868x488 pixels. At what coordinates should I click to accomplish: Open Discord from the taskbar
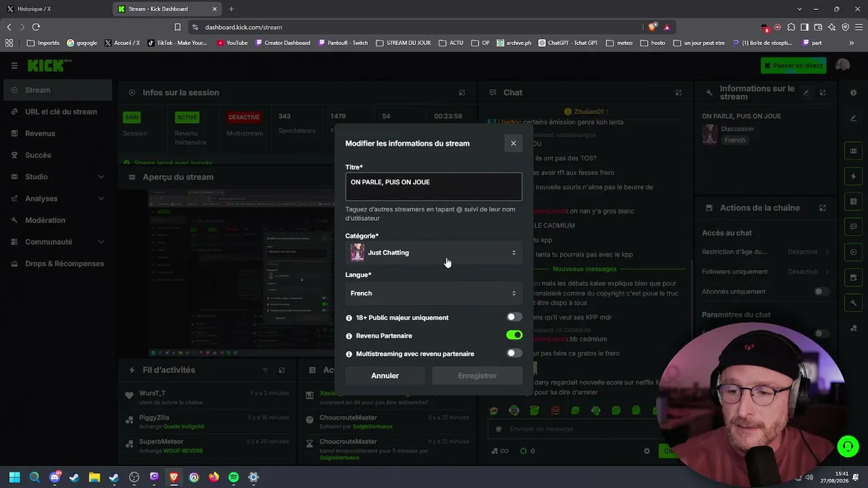pos(54,477)
